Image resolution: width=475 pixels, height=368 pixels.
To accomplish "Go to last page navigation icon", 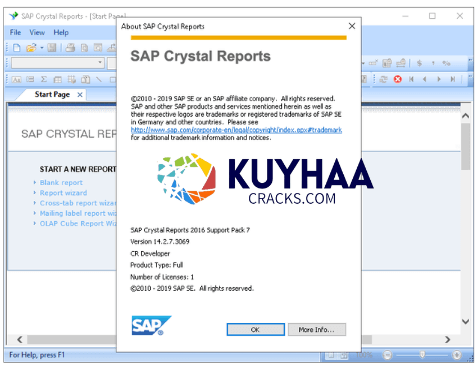I will 453,79.
